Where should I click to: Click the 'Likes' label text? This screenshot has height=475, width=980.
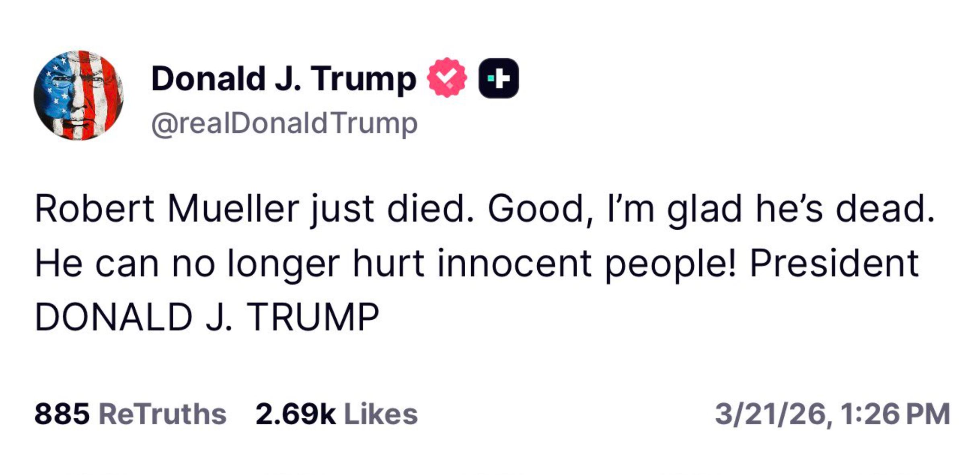(381, 414)
